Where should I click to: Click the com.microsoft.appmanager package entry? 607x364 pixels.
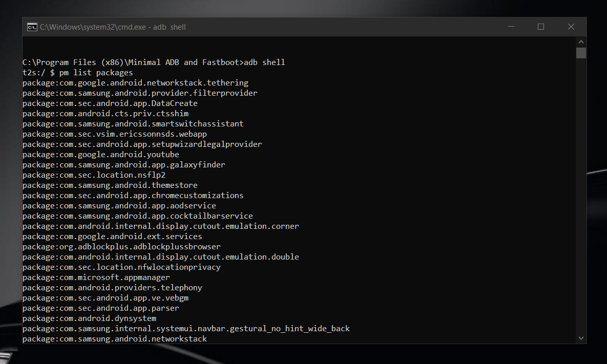click(x=96, y=277)
